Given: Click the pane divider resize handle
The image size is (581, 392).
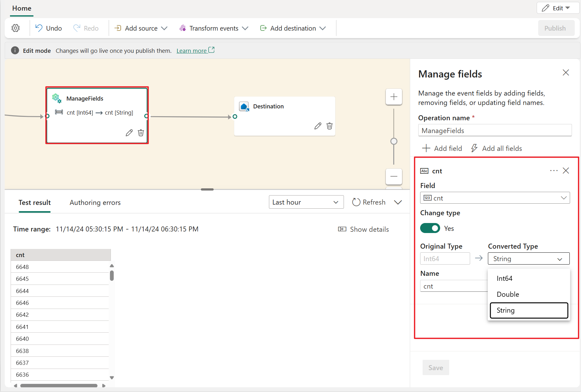Looking at the screenshot, I should (207, 189).
